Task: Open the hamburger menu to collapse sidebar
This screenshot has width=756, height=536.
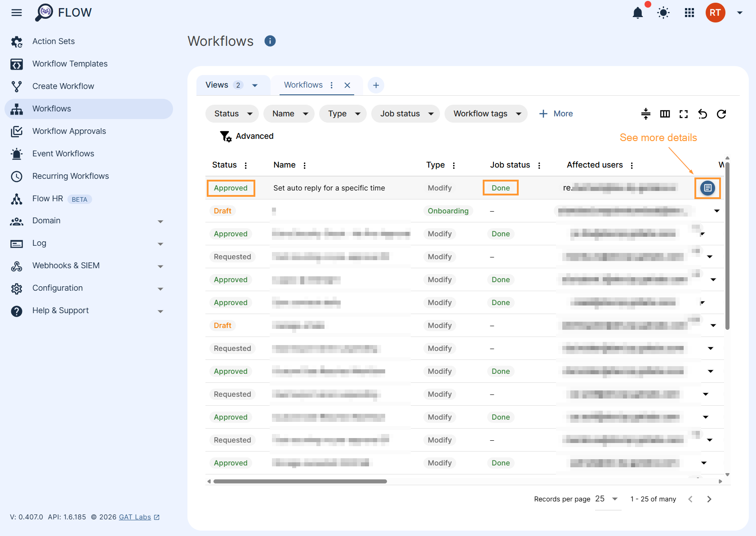Action: pos(16,12)
